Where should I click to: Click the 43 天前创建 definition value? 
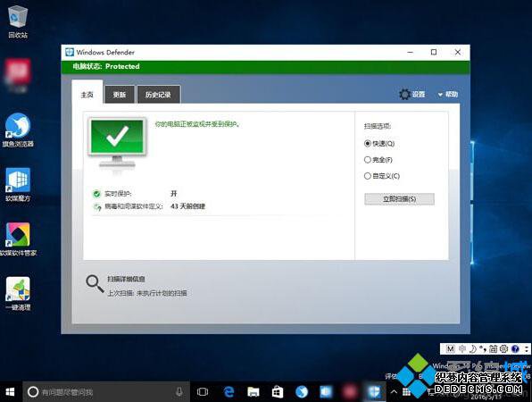point(188,206)
